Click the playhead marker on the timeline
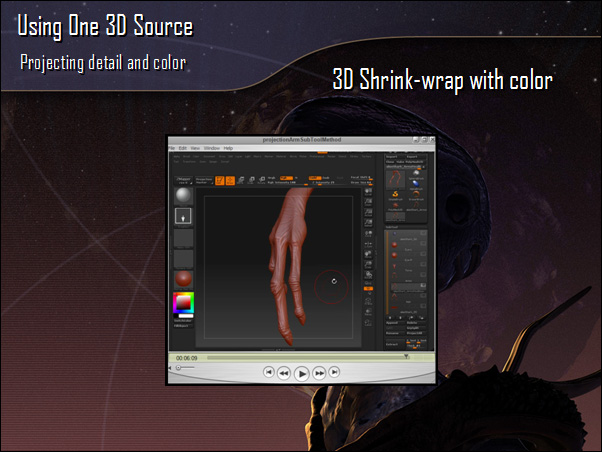This screenshot has width=602, height=452. pyautogui.click(x=406, y=357)
